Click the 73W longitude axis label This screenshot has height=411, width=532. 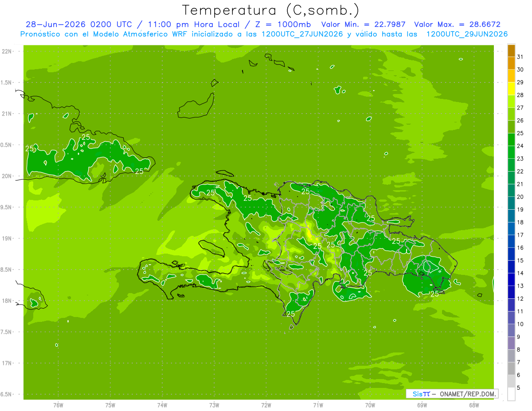214,405
